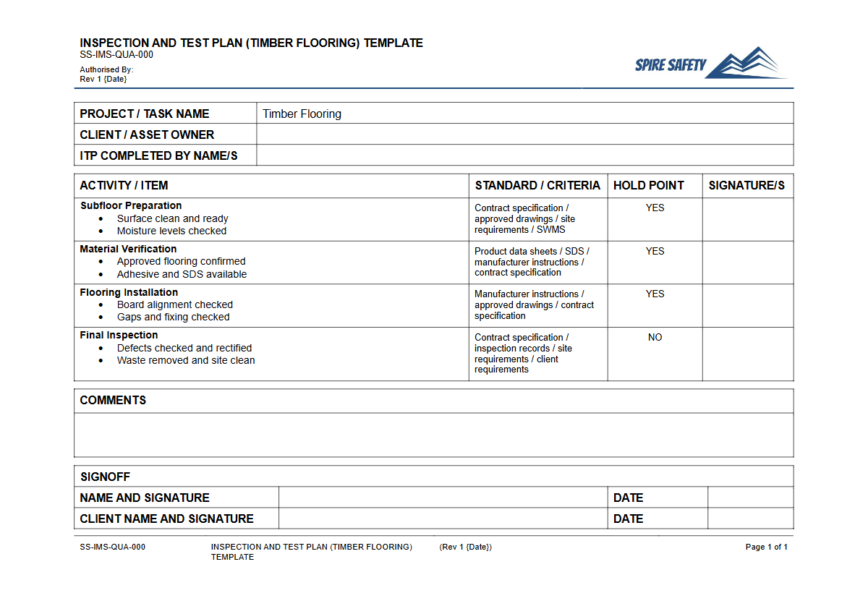Click the CLIENT NAME AND SIGNATURE label

tap(167, 519)
